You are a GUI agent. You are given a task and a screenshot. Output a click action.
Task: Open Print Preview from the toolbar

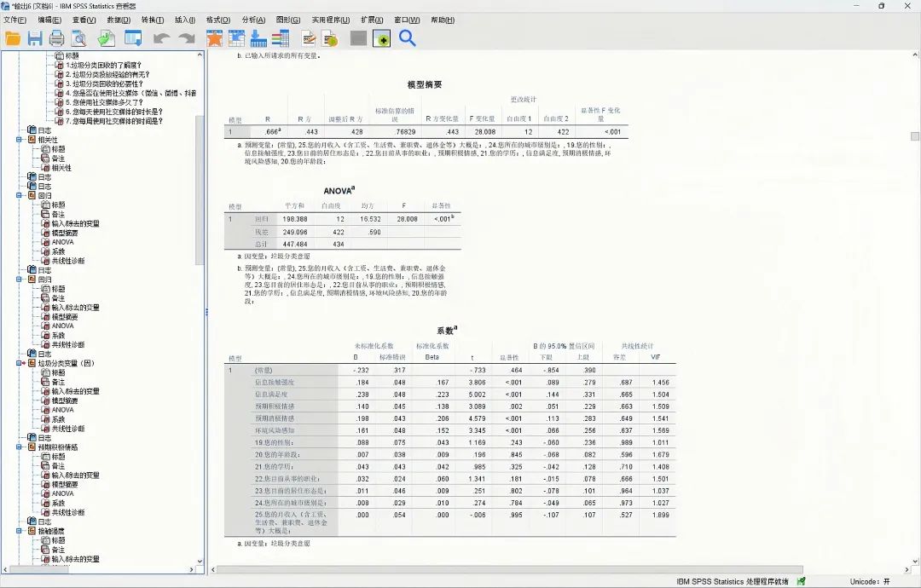pos(79,38)
